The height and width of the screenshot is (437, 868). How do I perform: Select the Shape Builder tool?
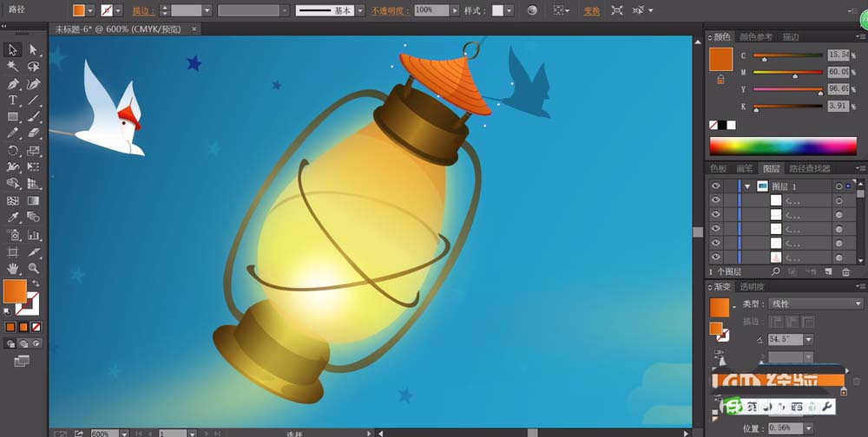(13, 184)
